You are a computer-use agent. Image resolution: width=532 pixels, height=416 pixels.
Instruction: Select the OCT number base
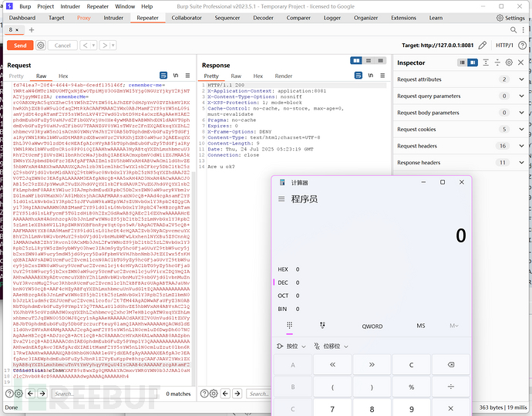pos(283,295)
